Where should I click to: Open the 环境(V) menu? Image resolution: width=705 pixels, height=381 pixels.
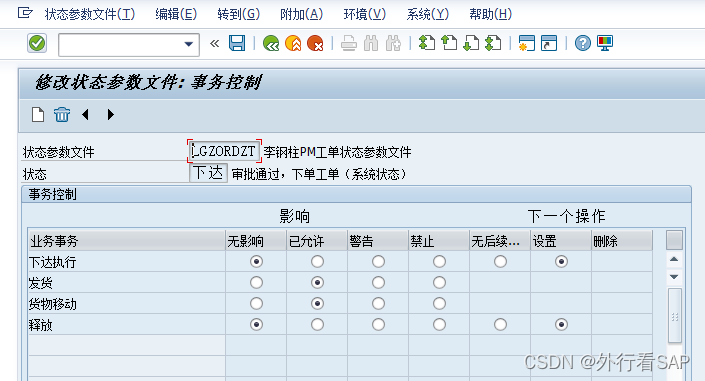(365, 14)
